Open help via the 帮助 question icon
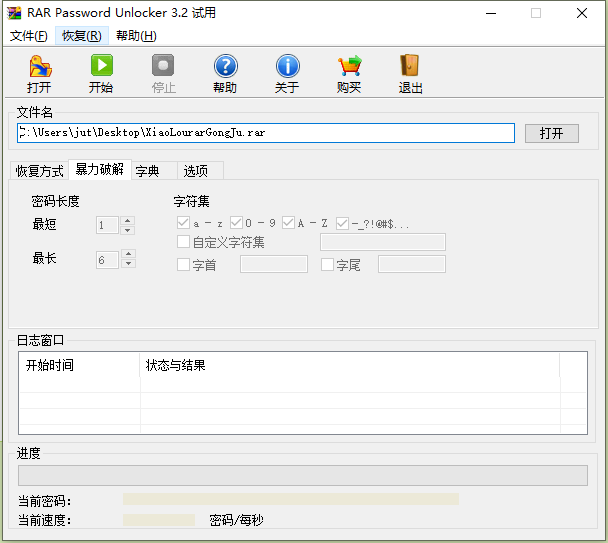The image size is (608, 543). point(225,66)
